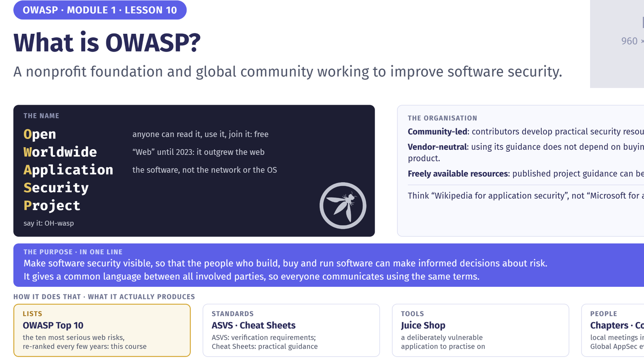The image size is (644, 362).
Task: Click the word 'Open' in the name panel
Action: coord(39,134)
